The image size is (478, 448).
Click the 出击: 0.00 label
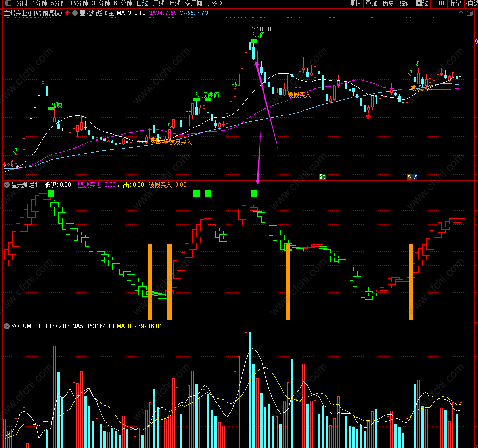click(131, 185)
